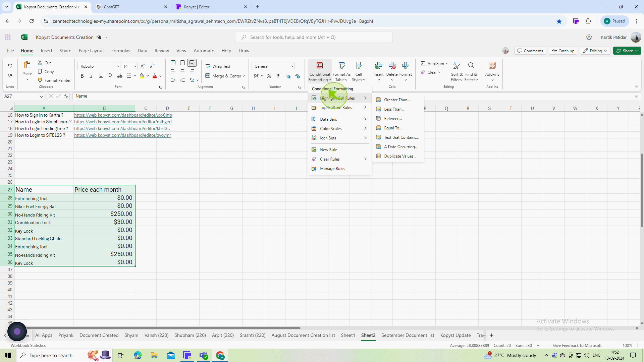Switch to the Formulas ribbon tab
This screenshot has height=362, width=644.
[x=121, y=51]
